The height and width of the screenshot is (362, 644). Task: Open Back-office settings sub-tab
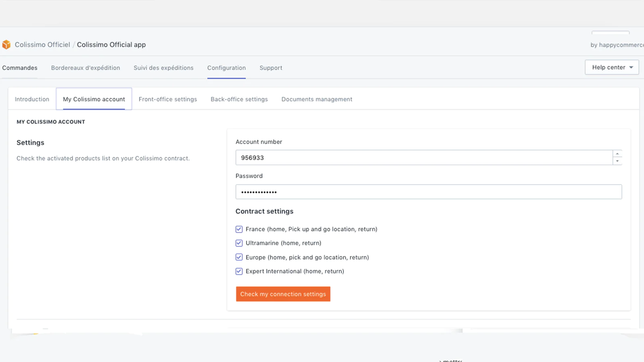click(239, 99)
